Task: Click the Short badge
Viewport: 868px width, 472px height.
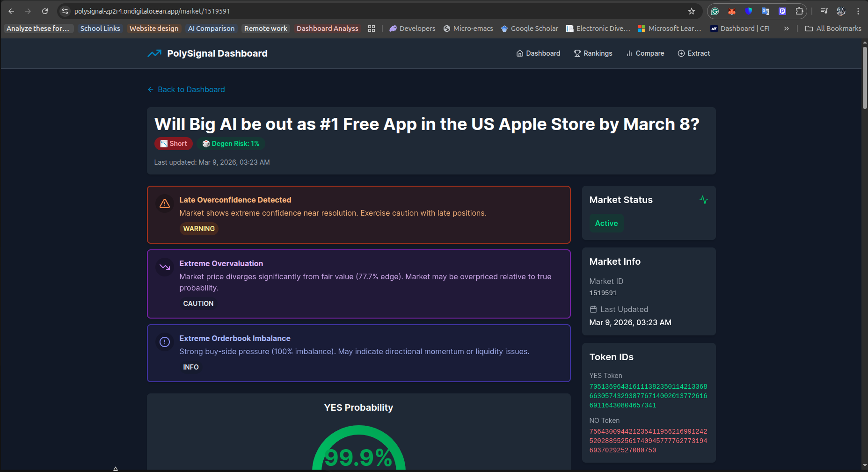Action: (174, 144)
